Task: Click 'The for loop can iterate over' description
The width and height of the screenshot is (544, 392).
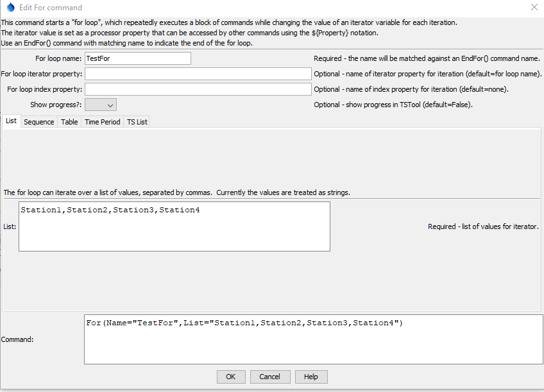Action: (176, 192)
